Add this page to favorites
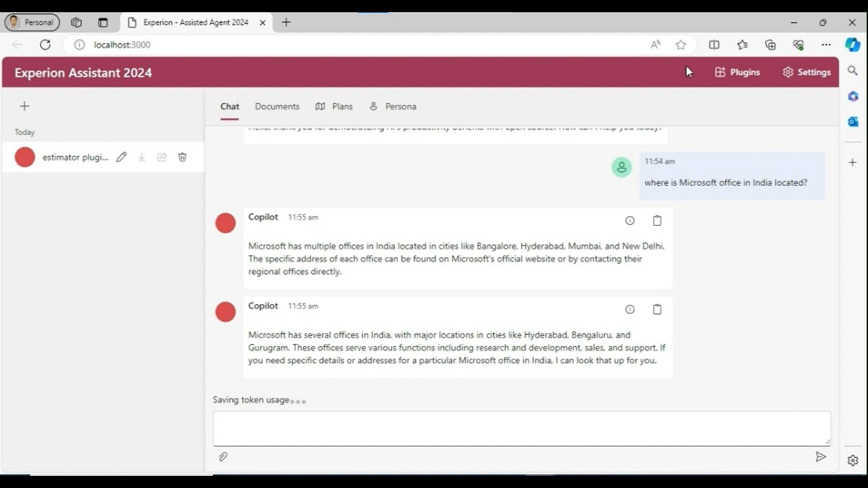This screenshot has width=868, height=488. click(x=681, y=45)
